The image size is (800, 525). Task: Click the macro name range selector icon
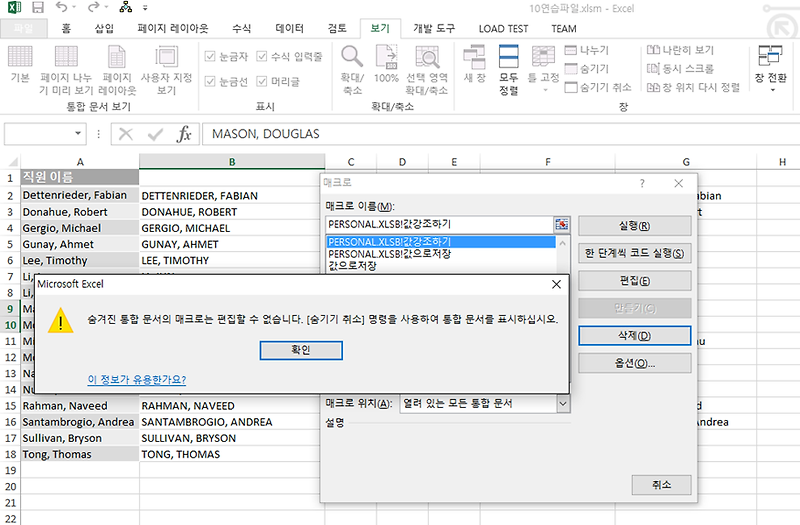pyautogui.click(x=561, y=224)
